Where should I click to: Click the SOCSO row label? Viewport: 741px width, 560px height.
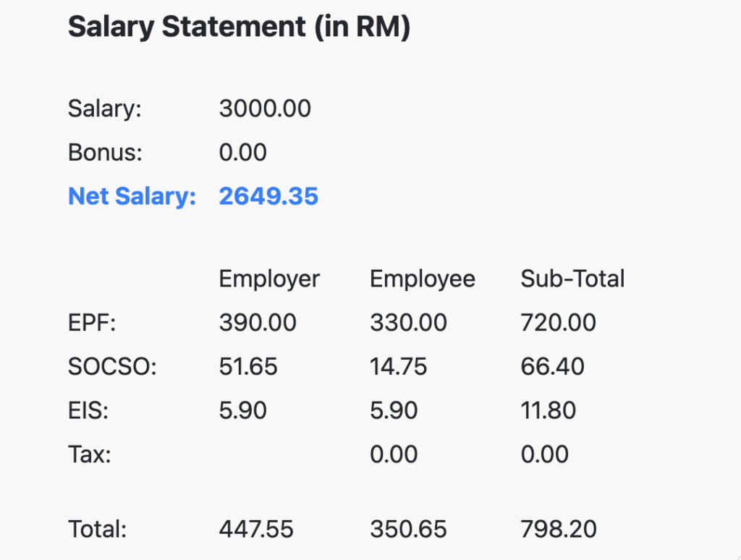pos(112,367)
